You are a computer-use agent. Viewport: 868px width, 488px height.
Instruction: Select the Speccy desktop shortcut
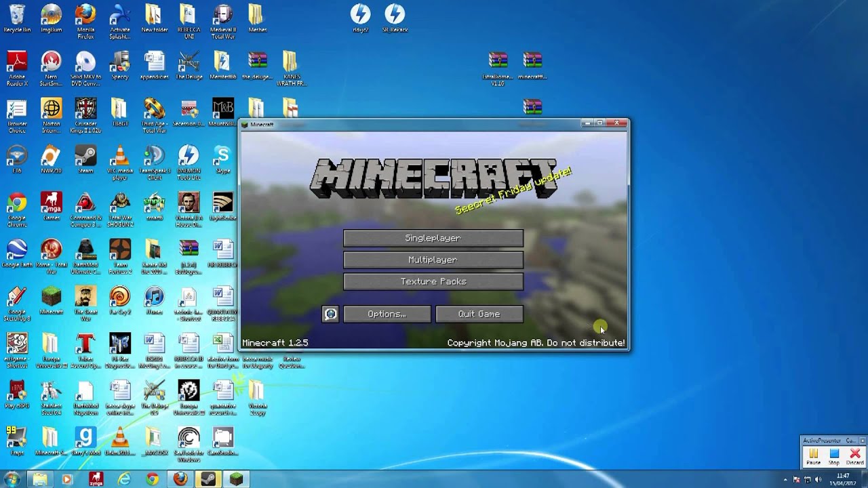click(120, 66)
